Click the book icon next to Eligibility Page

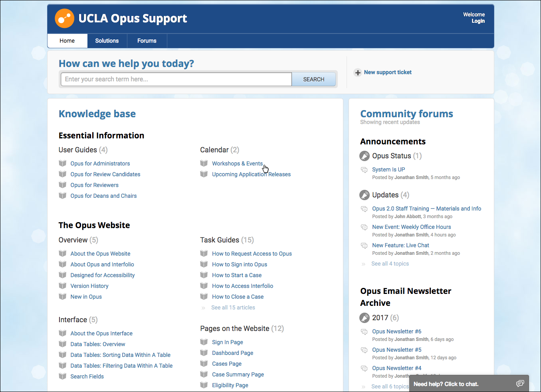204,385
